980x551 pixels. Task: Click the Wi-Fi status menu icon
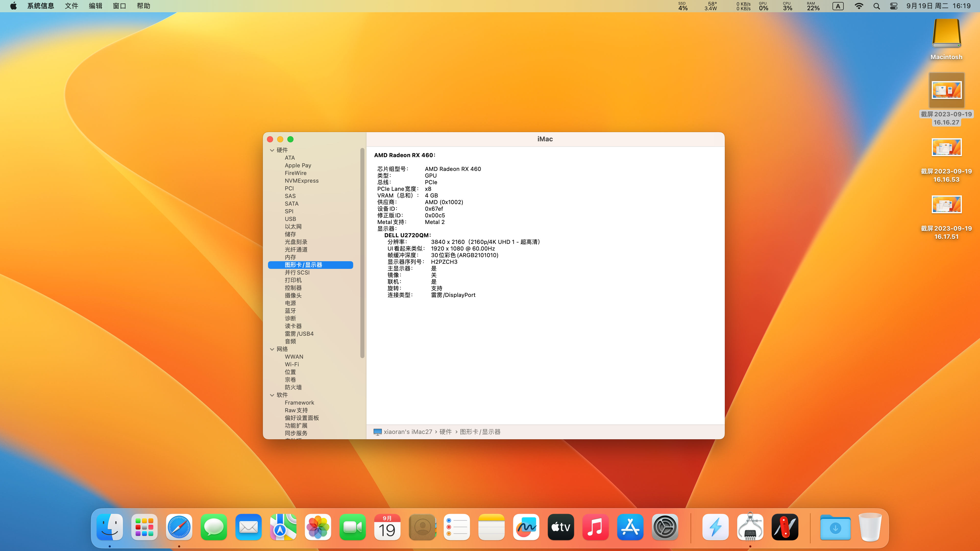[x=859, y=6]
